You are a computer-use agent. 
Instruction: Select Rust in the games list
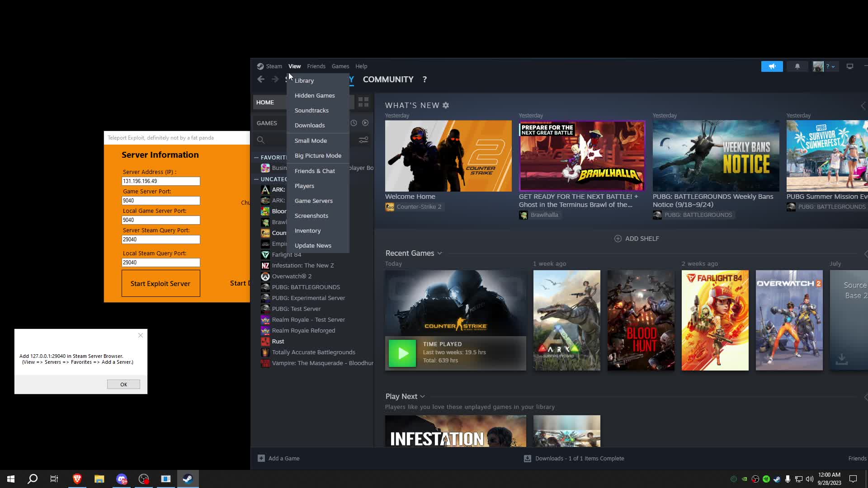pyautogui.click(x=278, y=341)
